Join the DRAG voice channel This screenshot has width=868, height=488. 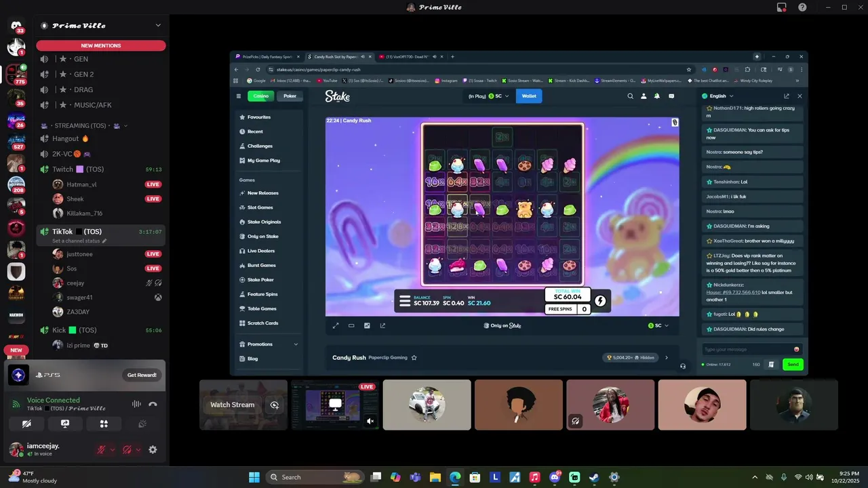(101, 89)
